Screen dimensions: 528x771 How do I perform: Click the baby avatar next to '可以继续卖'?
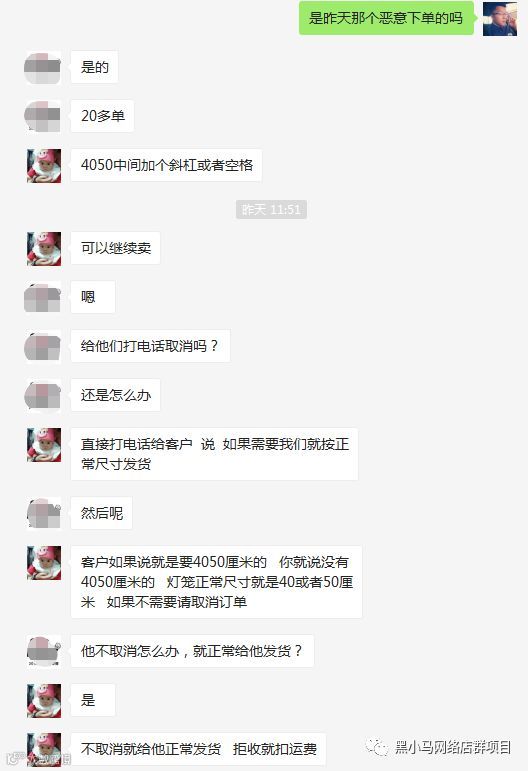(44, 249)
